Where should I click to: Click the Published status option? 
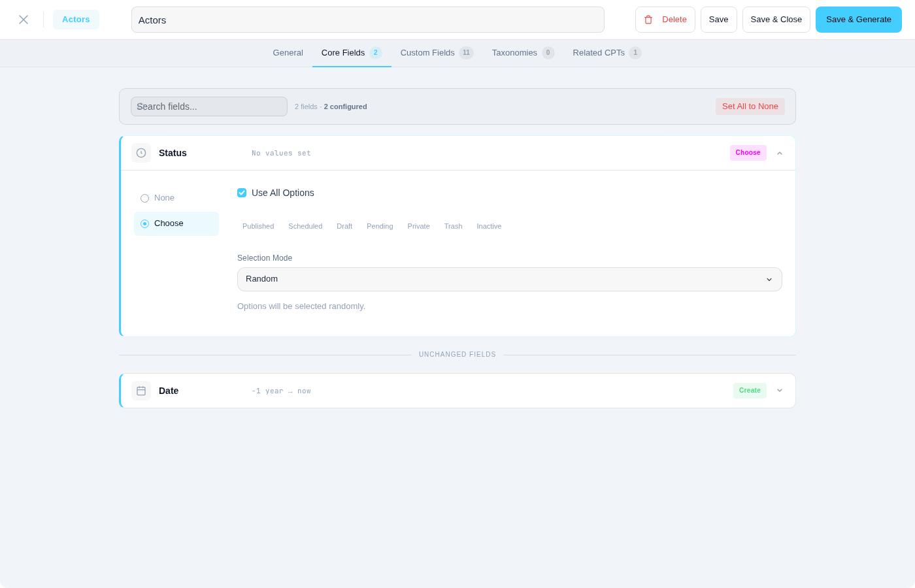point(258,226)
